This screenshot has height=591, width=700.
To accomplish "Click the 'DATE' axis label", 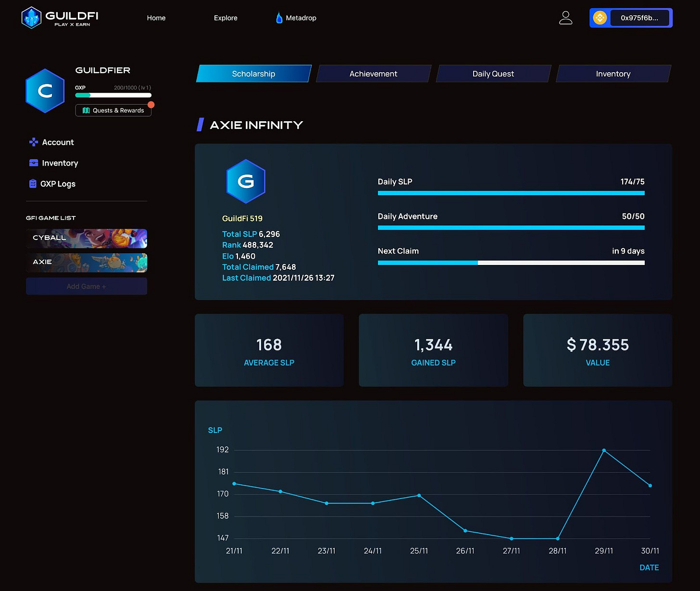I will click(x=649, y=567).
